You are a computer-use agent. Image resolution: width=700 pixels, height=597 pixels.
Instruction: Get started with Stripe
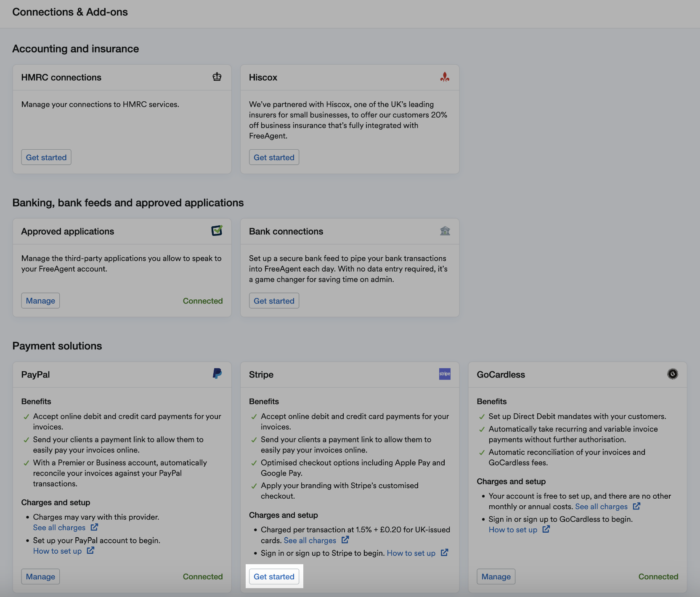tap(274, 576)
